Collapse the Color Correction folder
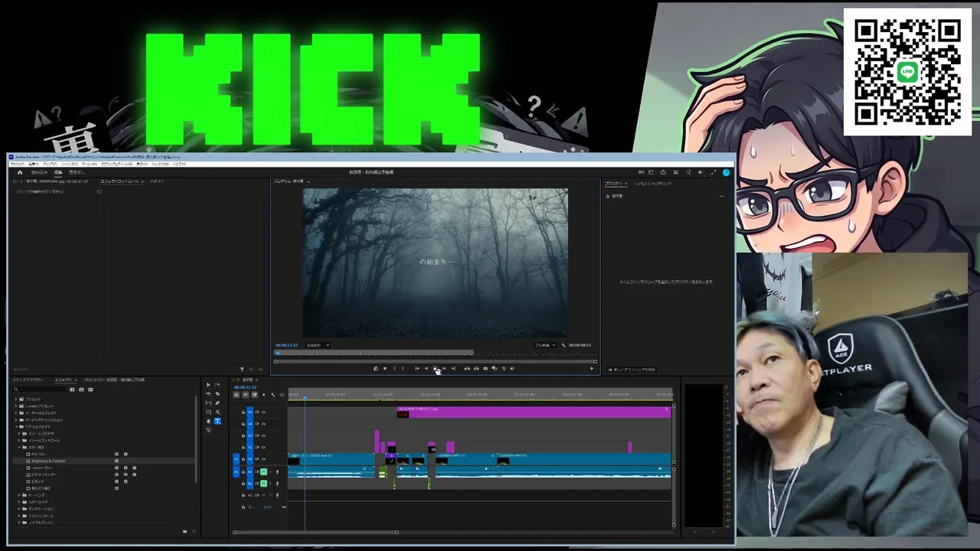Viewport: 980px width, 551px height. point(20,448)
